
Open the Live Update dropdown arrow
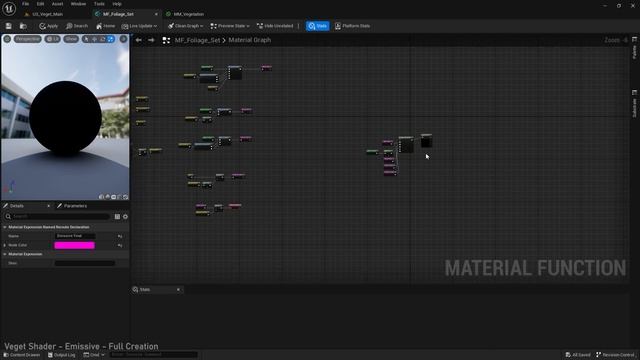pyautogui.click(x=156, y=26)
